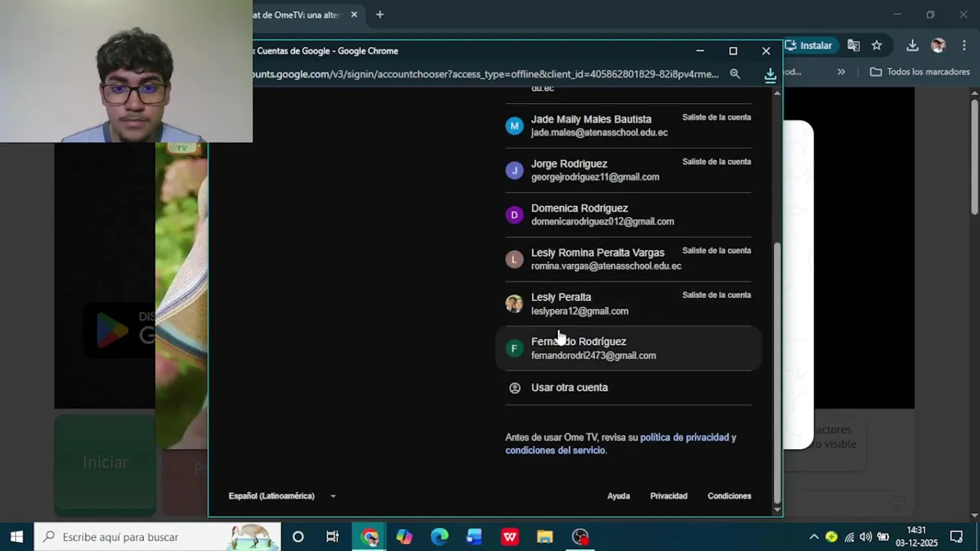Expand the bookmarks overflow chevron
This screenshot has height=551, width=980.
pyautogui.click(x=841, y=72)
